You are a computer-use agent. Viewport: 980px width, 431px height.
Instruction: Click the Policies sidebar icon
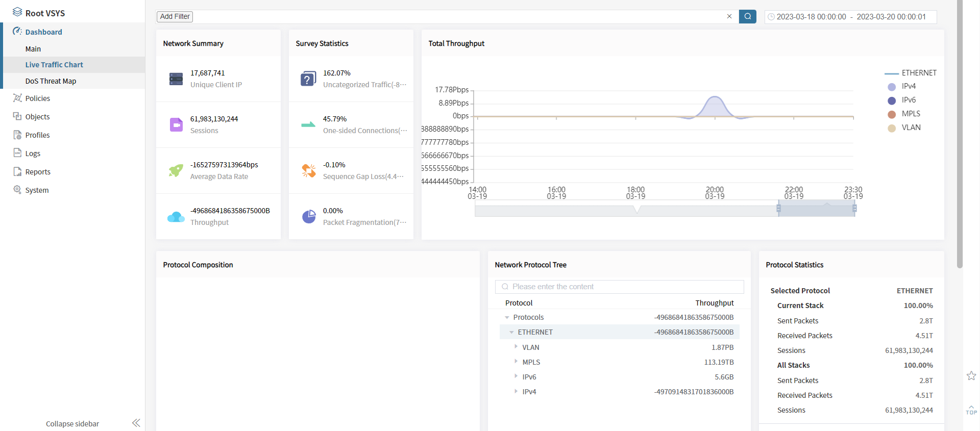coord(17,98)
